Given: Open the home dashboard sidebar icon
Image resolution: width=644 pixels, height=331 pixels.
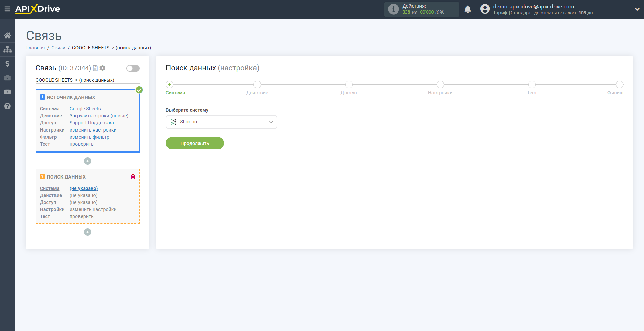Looking at the screenshot, I should (x=7, y=35).
